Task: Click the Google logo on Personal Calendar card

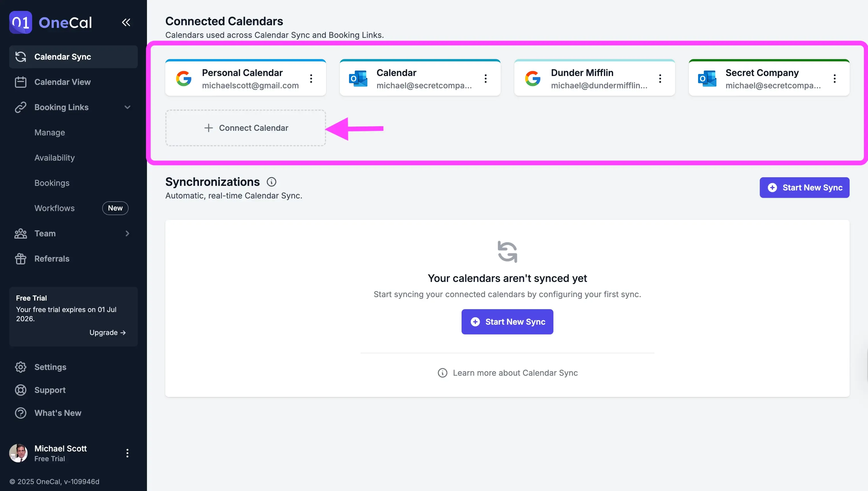Action: tap(184, 78)
